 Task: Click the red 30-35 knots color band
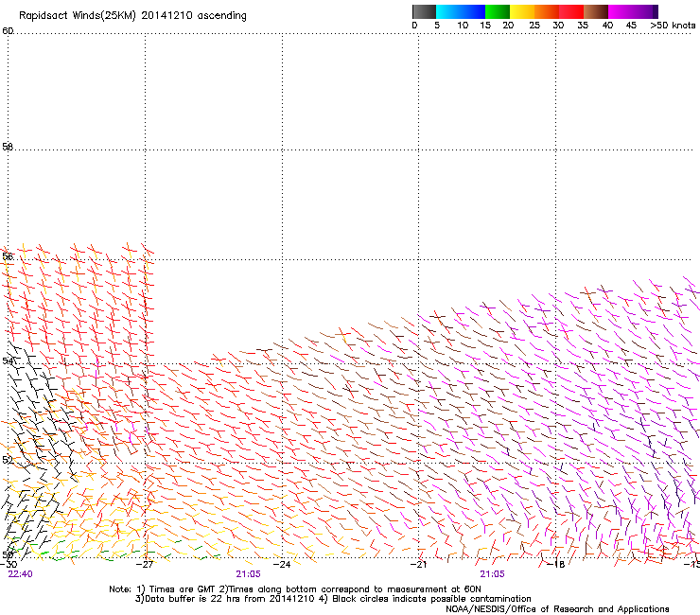tap(571, 11)
